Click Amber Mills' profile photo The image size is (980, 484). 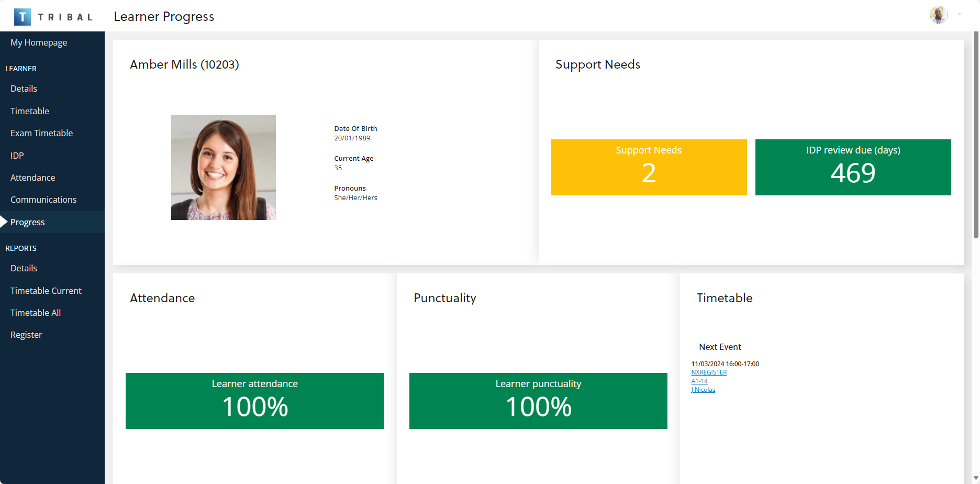tap(224, 168)
